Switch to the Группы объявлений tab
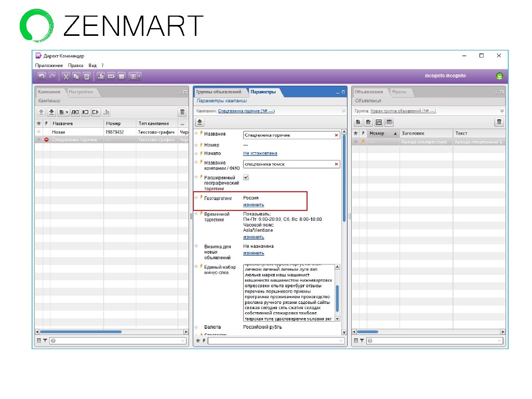The height and width of the screenshot is (399, 532). (x=219, y=92)
